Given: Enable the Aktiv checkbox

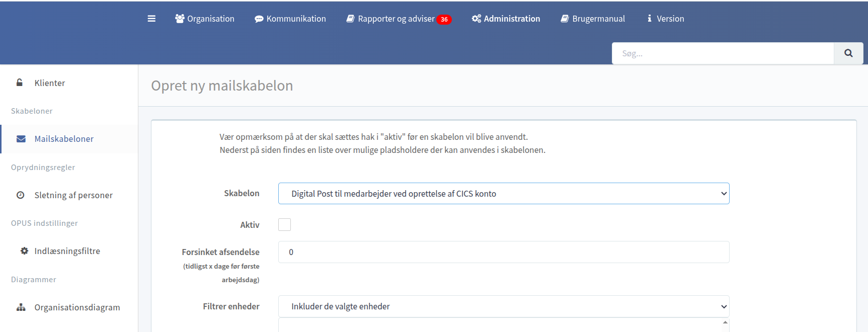Looking at the screenshot, I should (285, 225).
